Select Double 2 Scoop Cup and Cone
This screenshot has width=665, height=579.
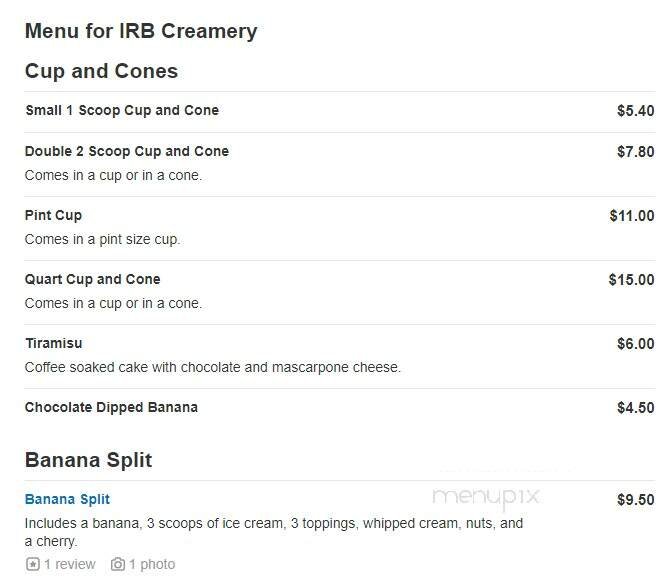pos(127,151)
